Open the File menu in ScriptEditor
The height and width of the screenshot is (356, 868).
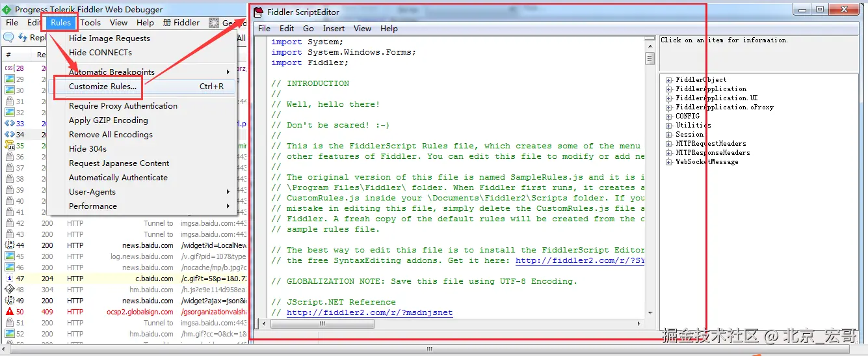point(265,29)
